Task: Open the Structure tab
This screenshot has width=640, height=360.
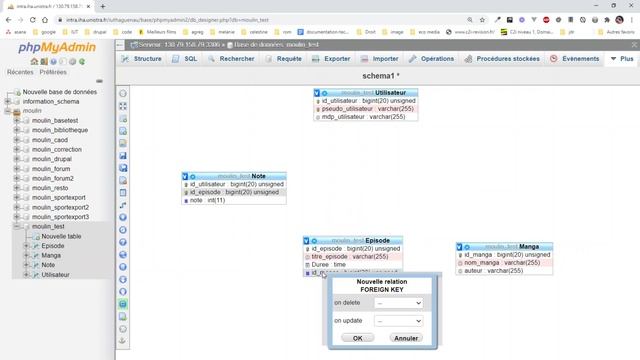Action: pos(142,59)
